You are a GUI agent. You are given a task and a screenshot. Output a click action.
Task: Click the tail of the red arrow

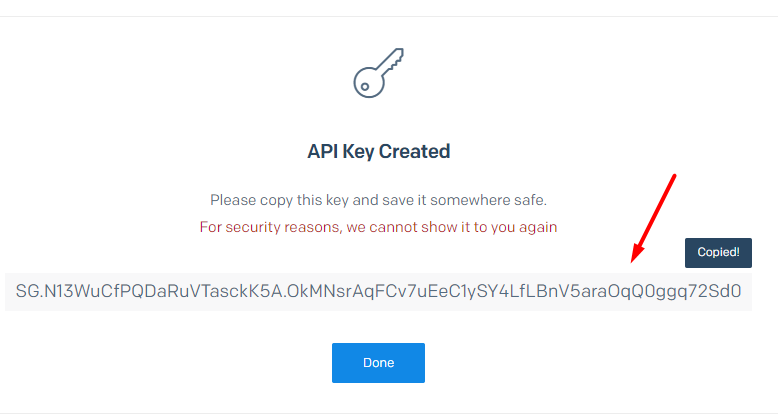tap(675, 178)
